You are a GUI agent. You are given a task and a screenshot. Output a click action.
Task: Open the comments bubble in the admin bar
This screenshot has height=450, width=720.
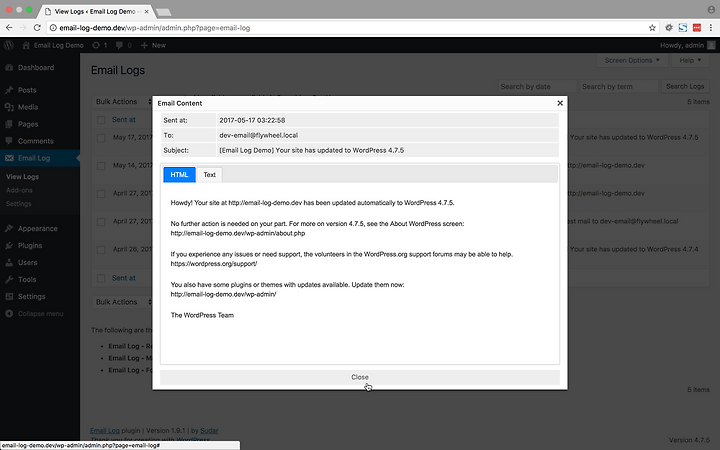(124, 45)
